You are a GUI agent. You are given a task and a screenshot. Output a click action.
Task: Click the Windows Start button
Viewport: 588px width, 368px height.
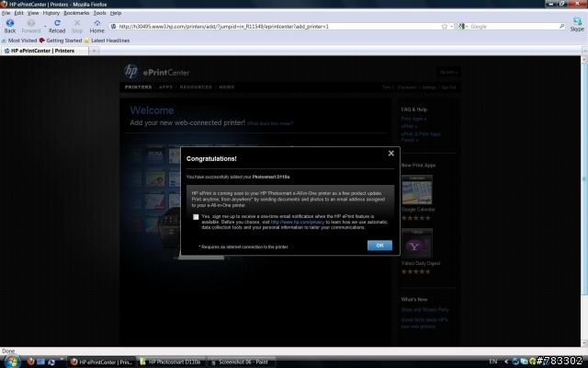12,362
